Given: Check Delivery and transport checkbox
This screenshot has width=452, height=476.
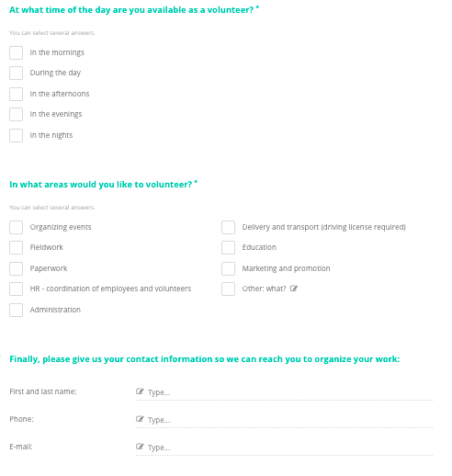Looking at the screenshot, I should [228, 227].
